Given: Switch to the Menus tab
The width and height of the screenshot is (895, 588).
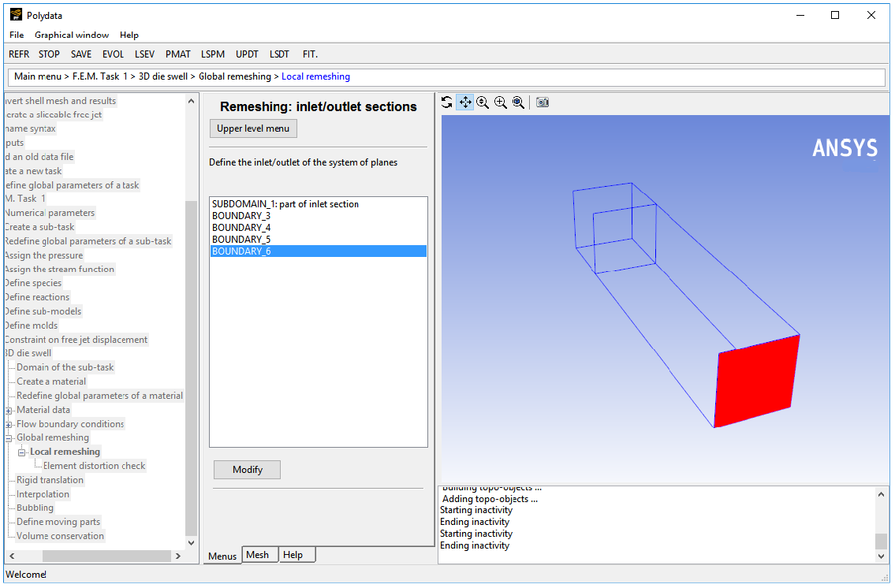Looking at the screenshot, I should (222, 556).
